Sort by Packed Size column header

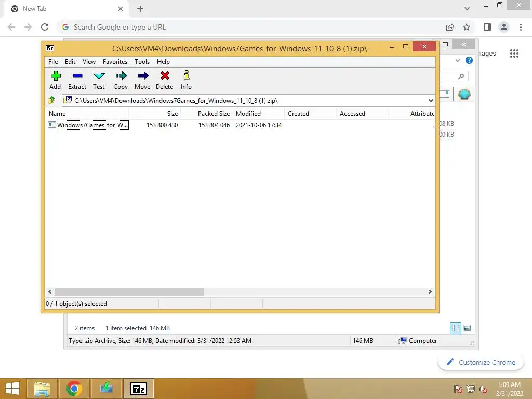(x=207, y=114)
